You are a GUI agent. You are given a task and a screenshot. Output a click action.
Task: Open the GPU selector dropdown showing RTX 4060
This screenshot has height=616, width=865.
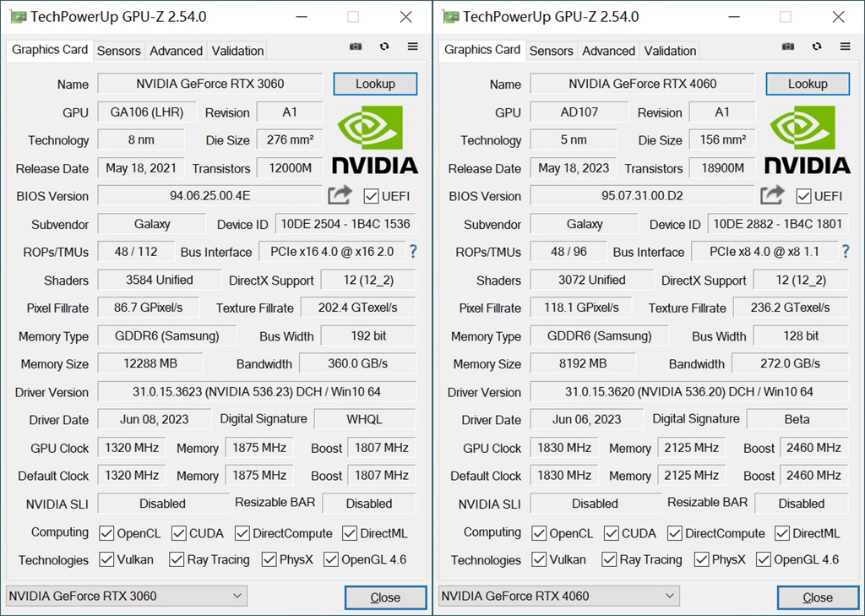point(559,596)
